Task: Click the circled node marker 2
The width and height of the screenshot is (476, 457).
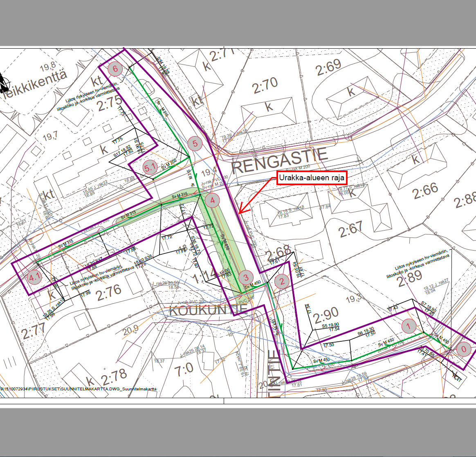Action: [282, 281]
